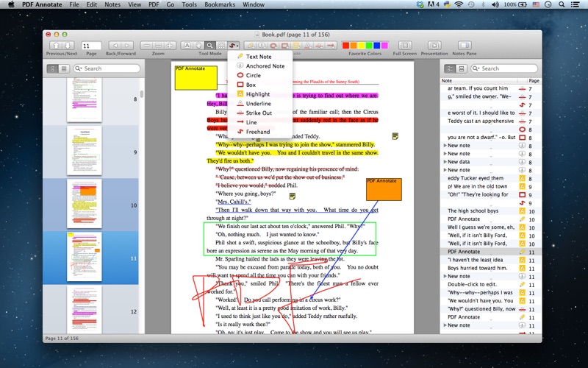The width and height of the screenshot is (588, 368).
Task: Choose Highlight from the dropdown menu
Action: point(259,94)
